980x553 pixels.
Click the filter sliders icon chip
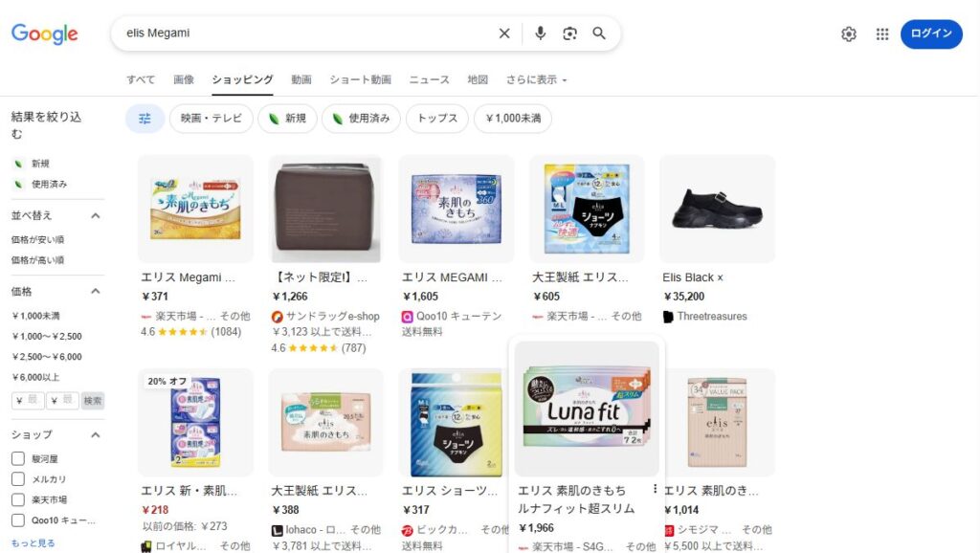145,118
